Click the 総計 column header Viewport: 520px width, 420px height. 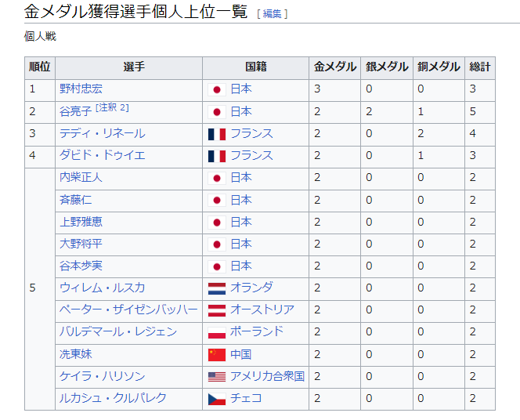pos(480,67)
